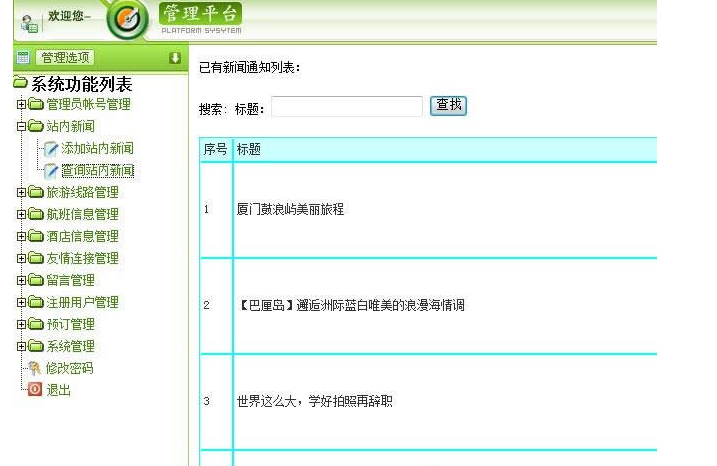Click the 序号 column header

coord(215,149)
